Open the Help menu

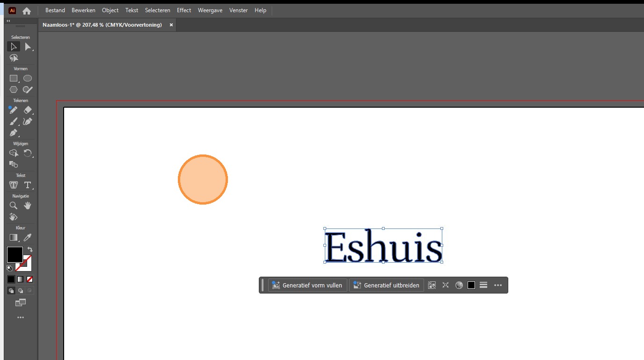tap(260, 10)
